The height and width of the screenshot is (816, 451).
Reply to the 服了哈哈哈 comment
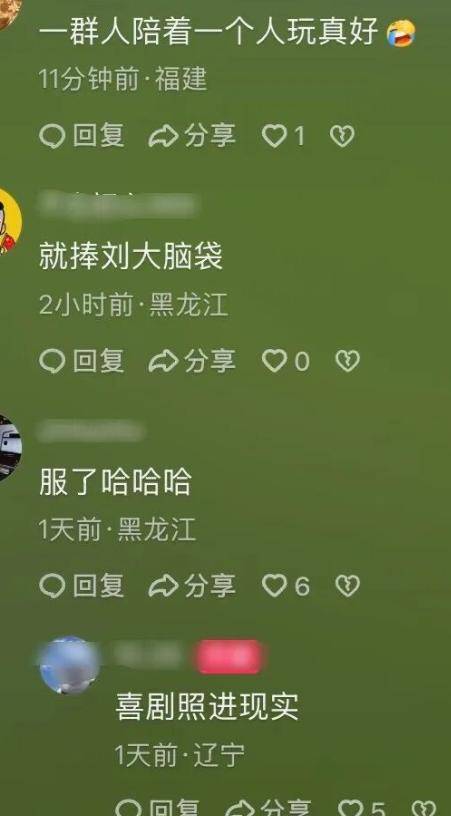[82, 586]
